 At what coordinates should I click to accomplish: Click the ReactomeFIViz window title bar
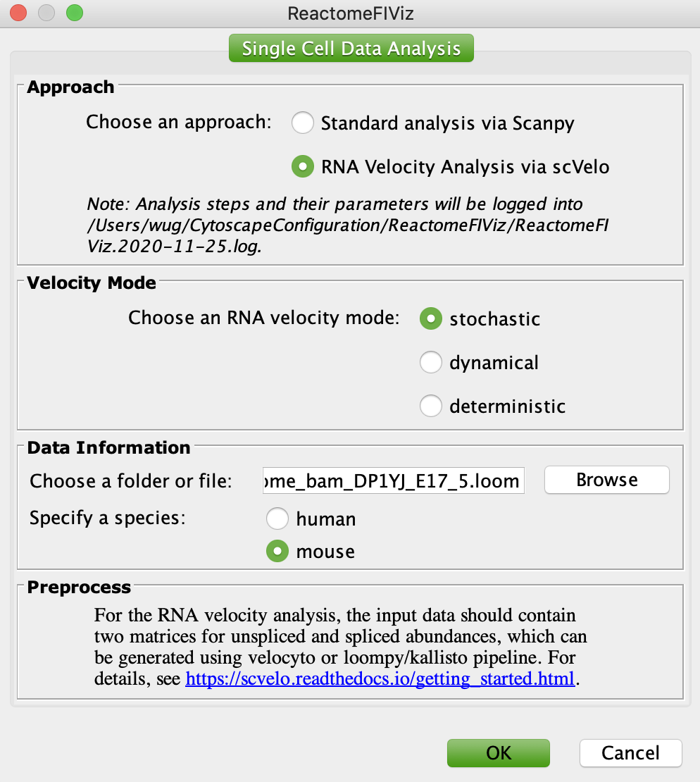(x=351, y=13)
